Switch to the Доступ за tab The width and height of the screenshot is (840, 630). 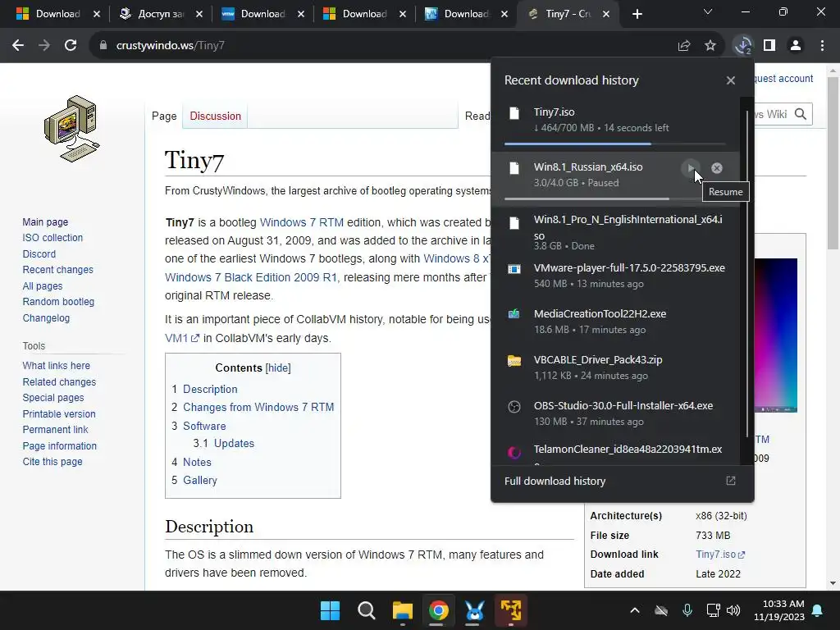click(x=161, y=14)
